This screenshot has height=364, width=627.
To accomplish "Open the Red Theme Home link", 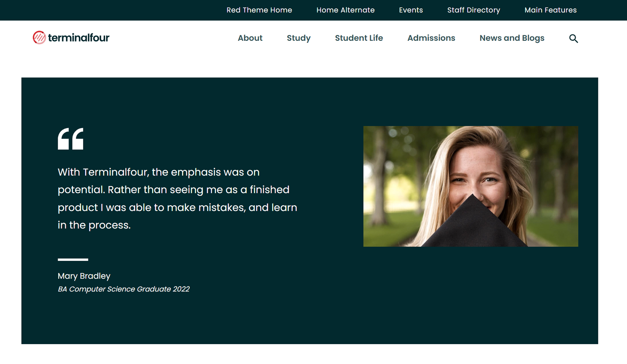I will [x=259, y=10].
